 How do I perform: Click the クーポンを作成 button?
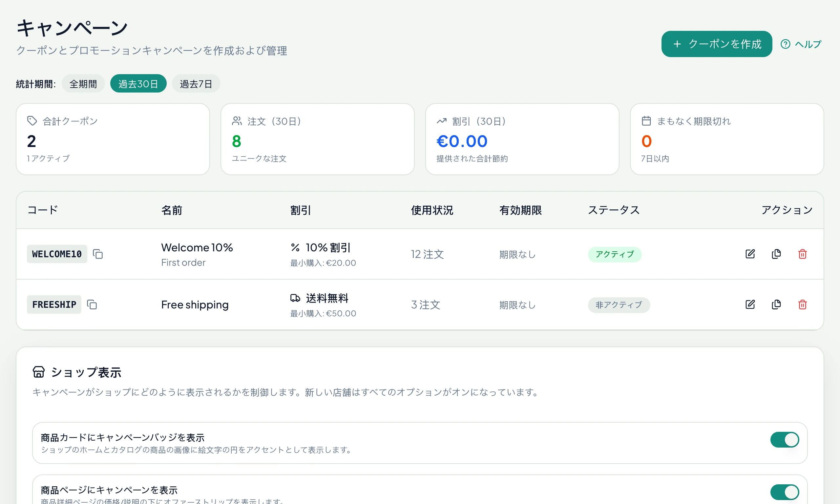click(716, 44)
